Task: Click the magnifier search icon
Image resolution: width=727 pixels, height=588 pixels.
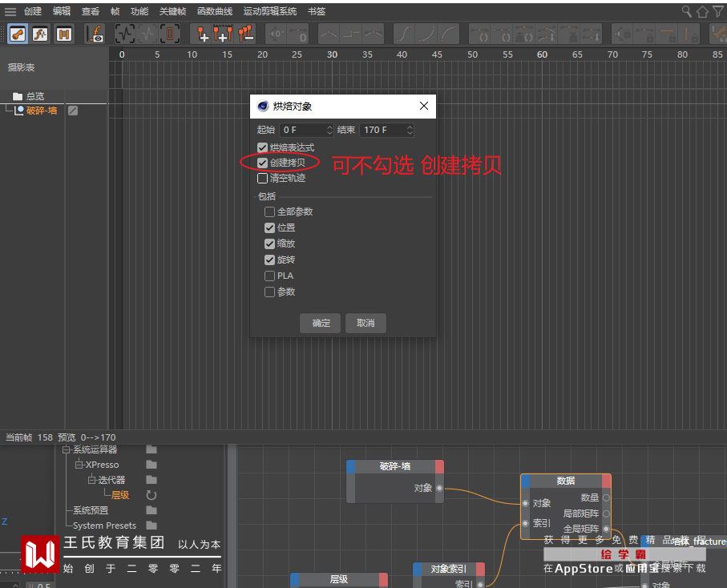Action: (x=686, y=11)
